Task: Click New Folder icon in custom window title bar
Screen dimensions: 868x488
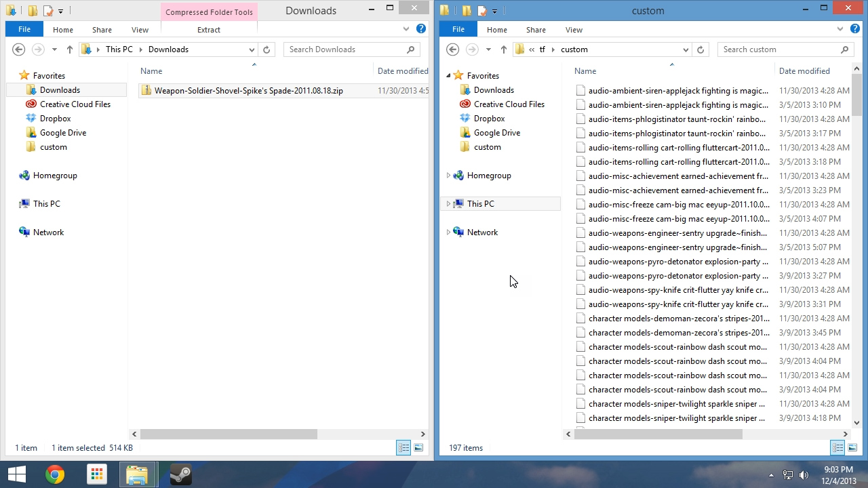Action: pyautogui.click(x=467, y=11)
